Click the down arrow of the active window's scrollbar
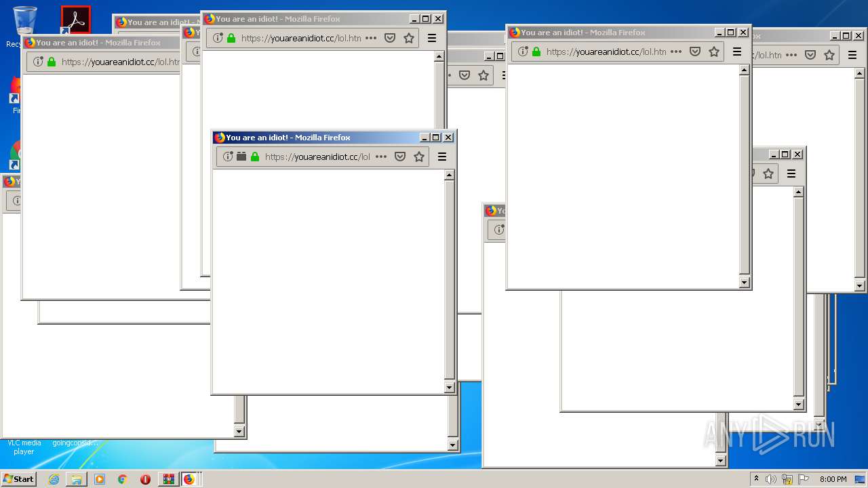868x488 pixels. tap(449, 388)
